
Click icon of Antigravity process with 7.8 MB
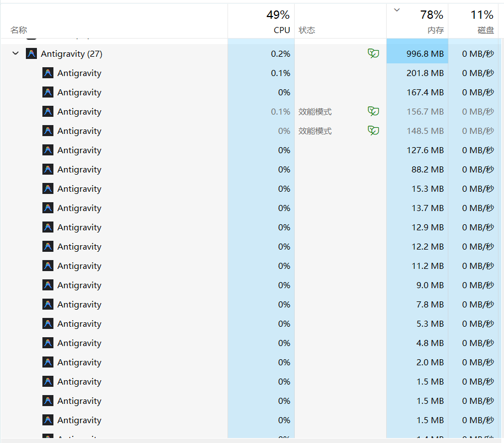pyautogui.click(x=48, y=304)
